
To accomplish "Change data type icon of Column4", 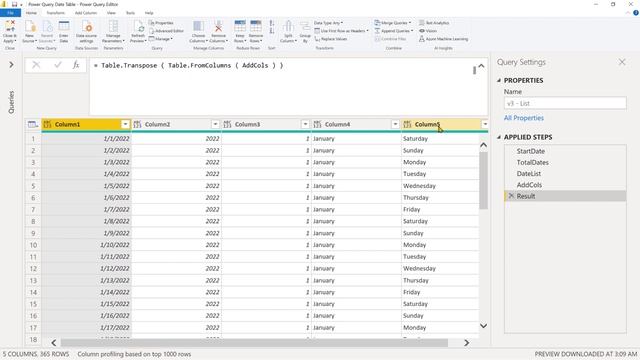I will coord(318,124).
